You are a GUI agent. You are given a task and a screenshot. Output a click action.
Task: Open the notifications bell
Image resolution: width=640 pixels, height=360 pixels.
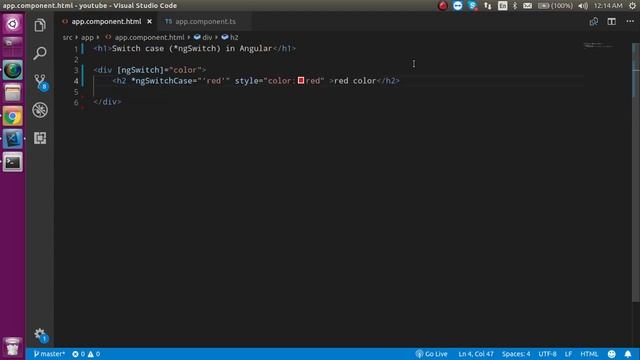(x=628, y=354)
